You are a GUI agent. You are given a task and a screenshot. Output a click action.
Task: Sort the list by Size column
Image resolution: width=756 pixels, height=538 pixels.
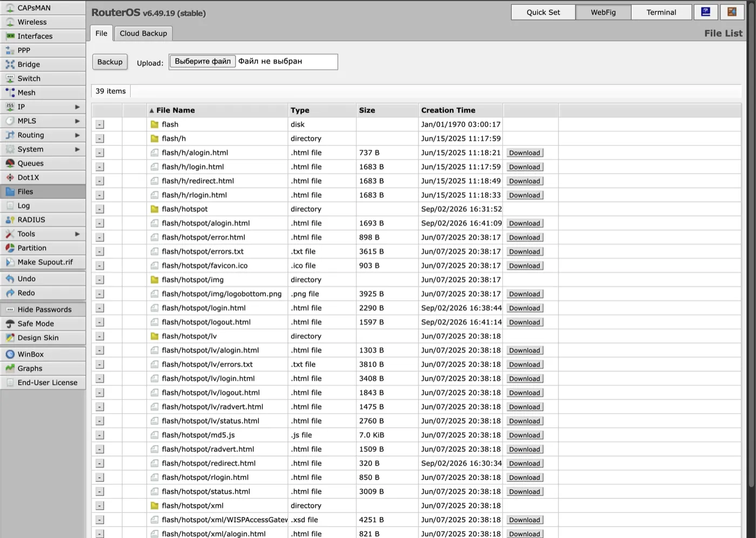[x=387, y=110]
